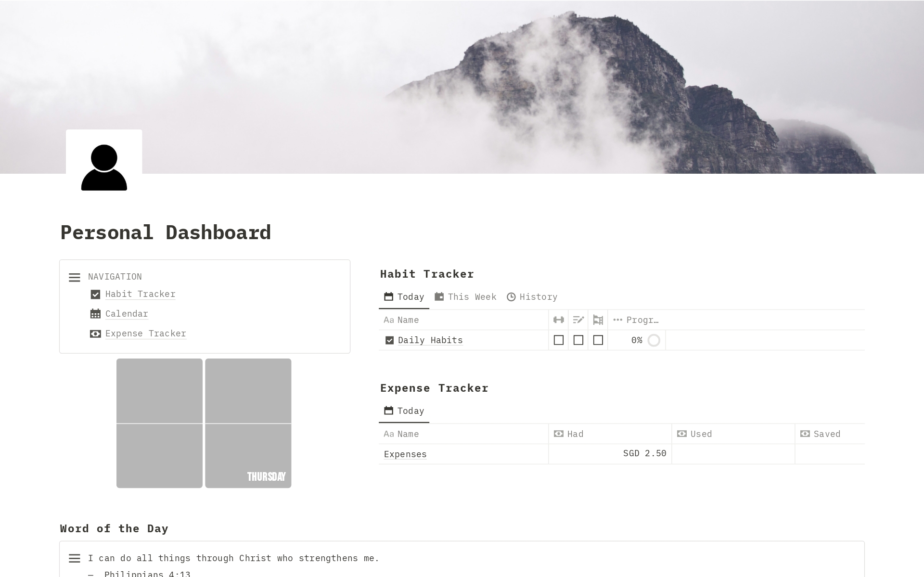The height and width of the screenshot is (577, 924).
Task: Click the calendar icon beside Calendar link
Action: pos(95,314)
